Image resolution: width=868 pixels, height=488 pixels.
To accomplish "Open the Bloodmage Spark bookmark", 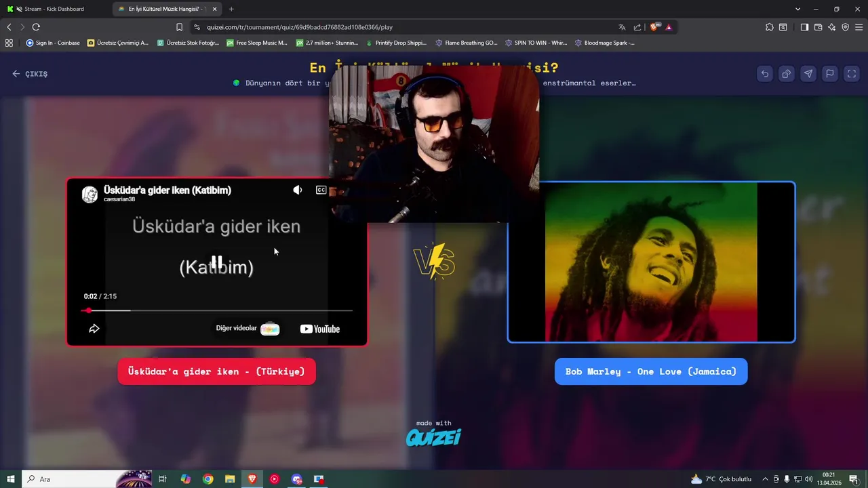I will [605, 43].
